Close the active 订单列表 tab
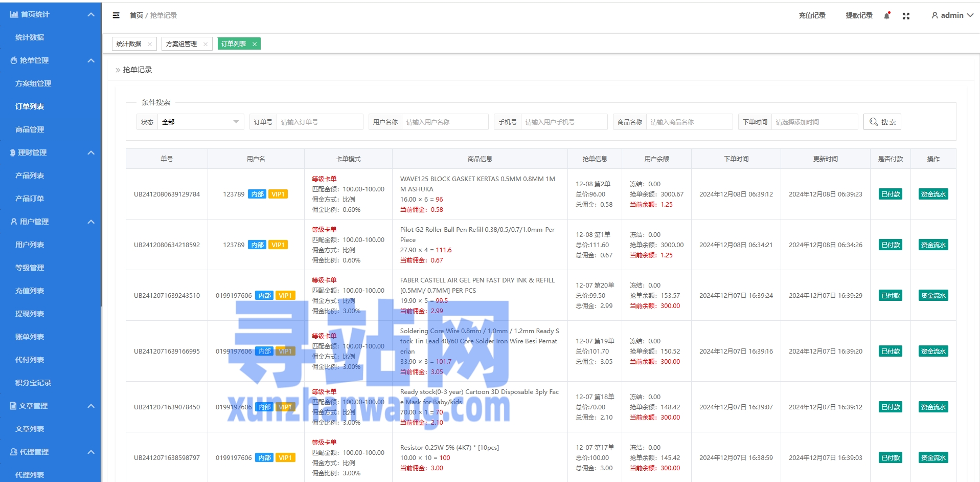 click(255, 44)
